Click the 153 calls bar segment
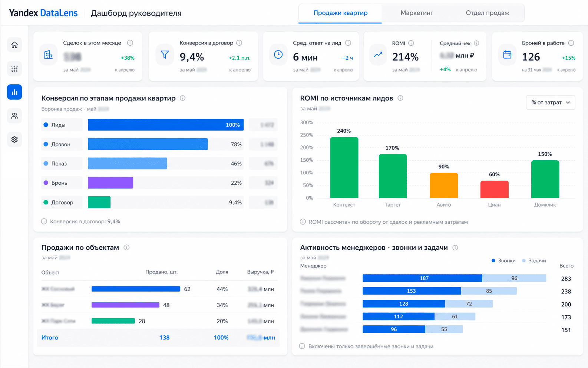 [412, 291]
